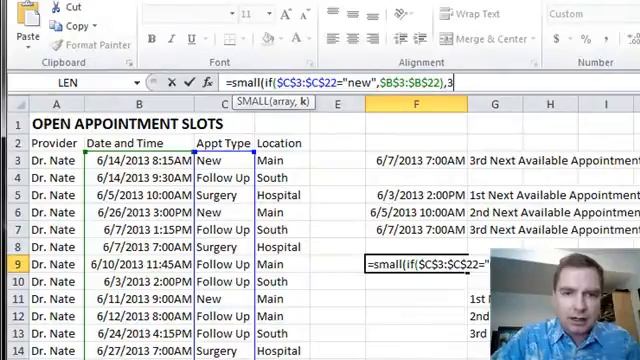Select column F header
Image resolution: width=640 pixels, height=360 pixels.
point(416,104)
